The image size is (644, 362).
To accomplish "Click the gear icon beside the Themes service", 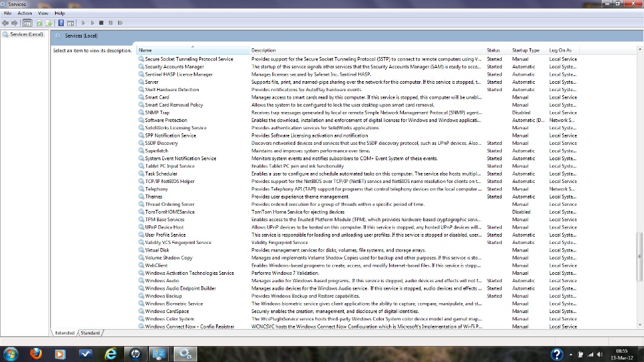I will coord(141,196).
